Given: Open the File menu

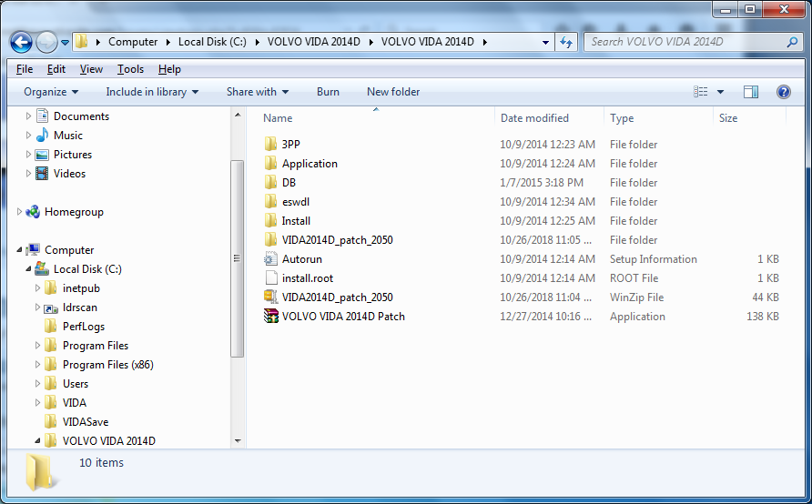Looking at the screenshot, I should [x=25, y=69].
